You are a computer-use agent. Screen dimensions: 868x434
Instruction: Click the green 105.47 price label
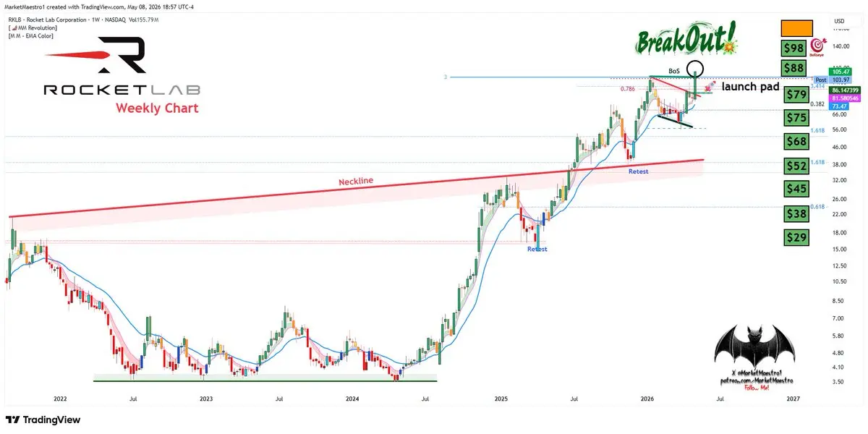842,72
